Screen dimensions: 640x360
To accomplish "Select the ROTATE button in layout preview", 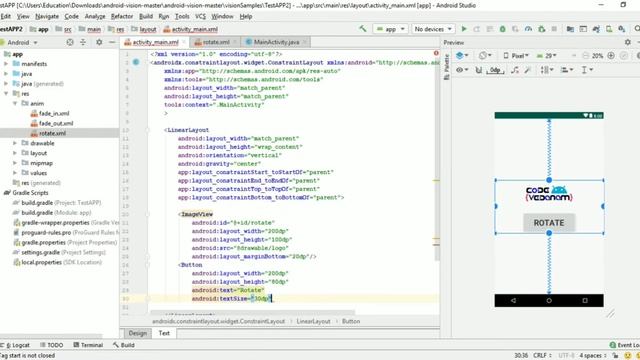I will pos(549,223).
